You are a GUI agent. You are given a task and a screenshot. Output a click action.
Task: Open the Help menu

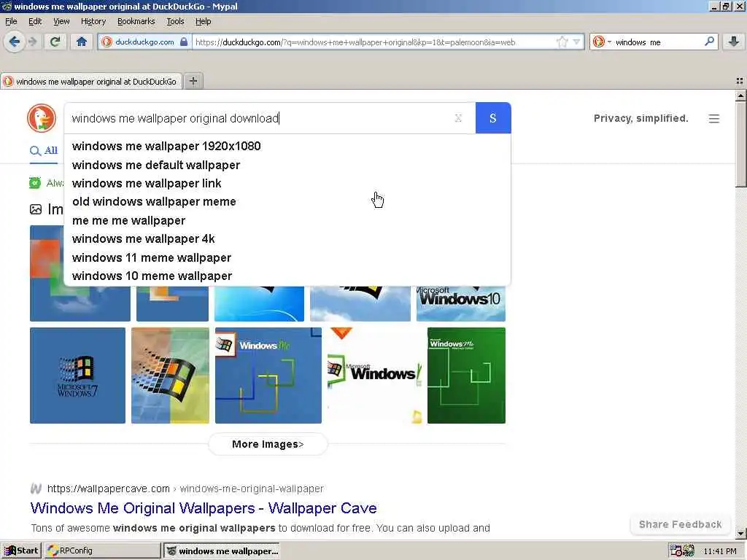pyautogui.click(x=203, y=21)
